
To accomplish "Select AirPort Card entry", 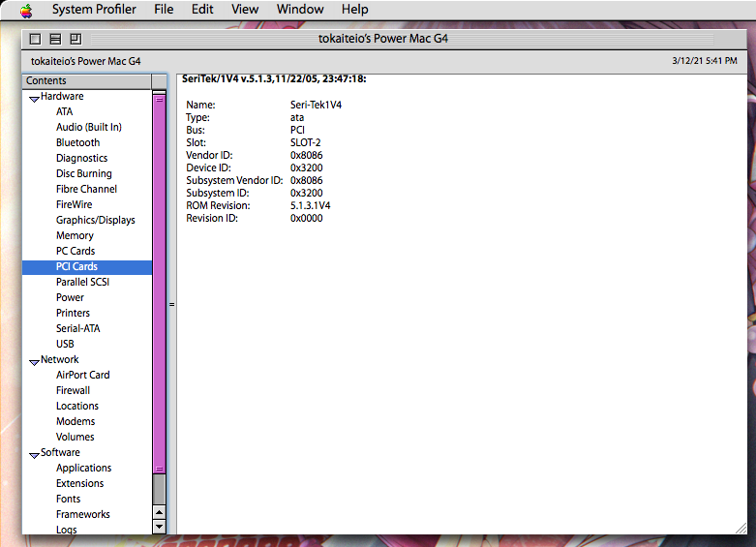I will pyautogui.click(x=83, y=375).
